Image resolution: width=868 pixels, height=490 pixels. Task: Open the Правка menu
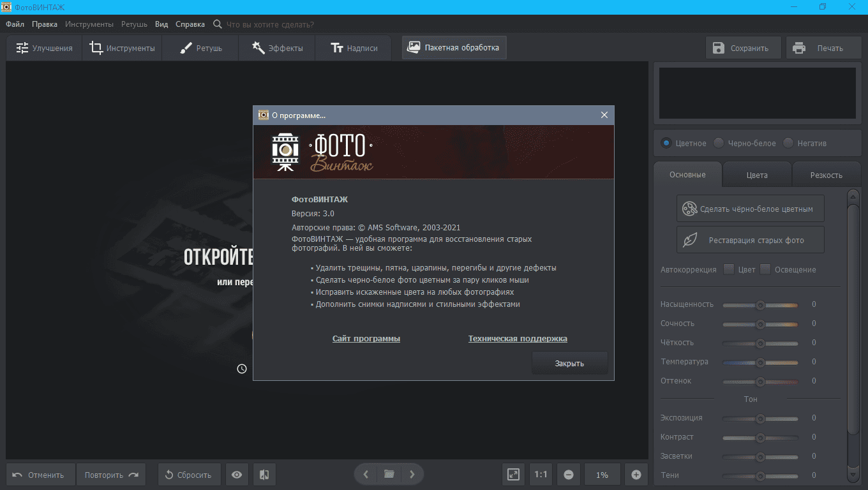pos(45,24)
